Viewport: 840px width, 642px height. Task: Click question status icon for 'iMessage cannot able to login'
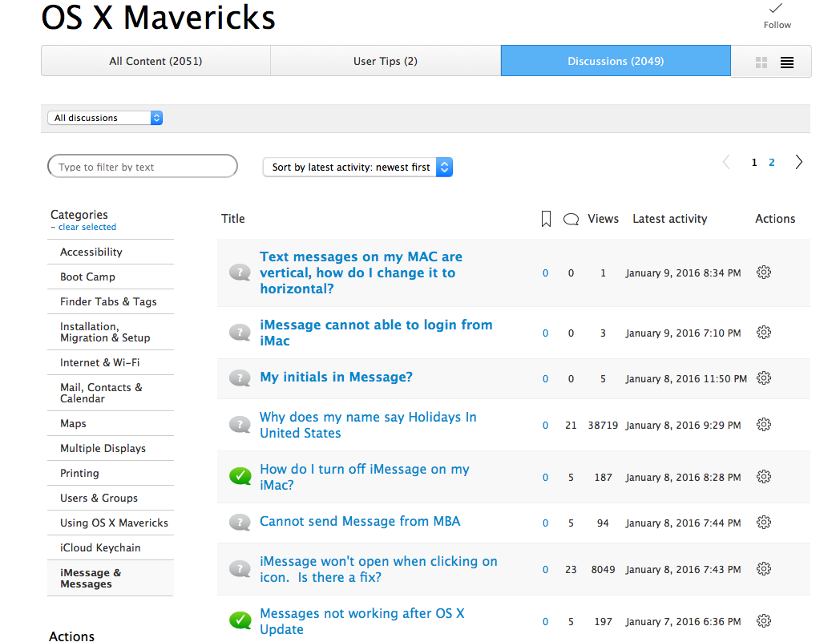[240, 333]
